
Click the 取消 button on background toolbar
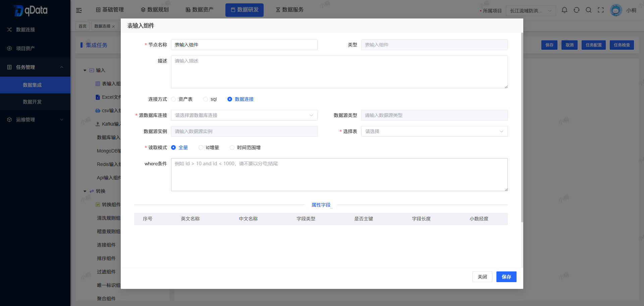pos(570,45)
